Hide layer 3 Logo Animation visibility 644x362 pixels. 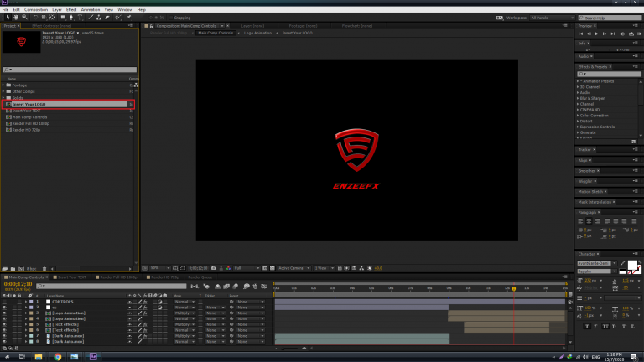[x=4, y=313]
